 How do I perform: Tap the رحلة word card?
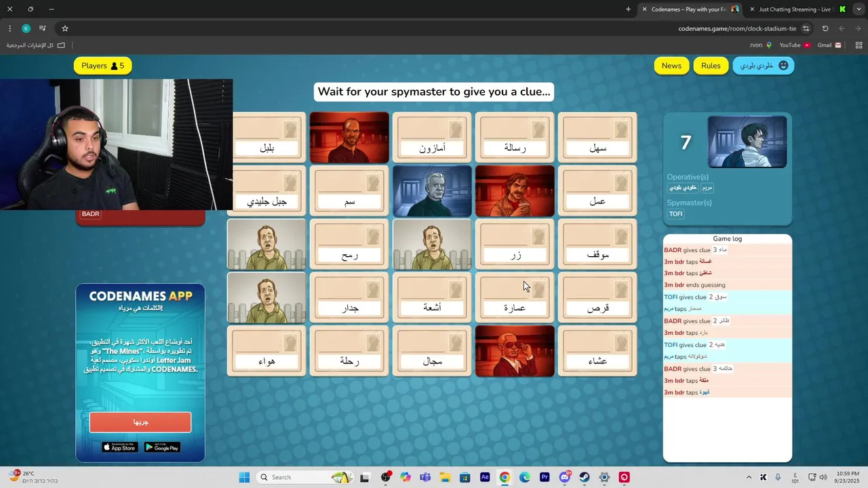click(349, 351)
